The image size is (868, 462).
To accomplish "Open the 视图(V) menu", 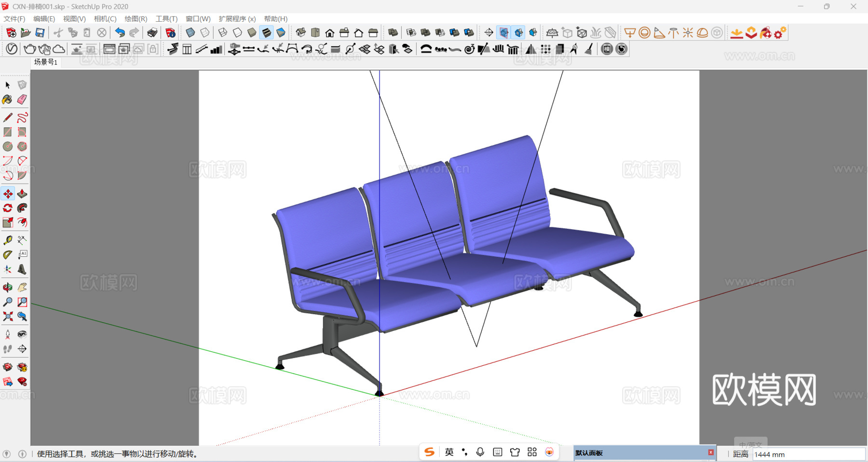I will point(74,19).
